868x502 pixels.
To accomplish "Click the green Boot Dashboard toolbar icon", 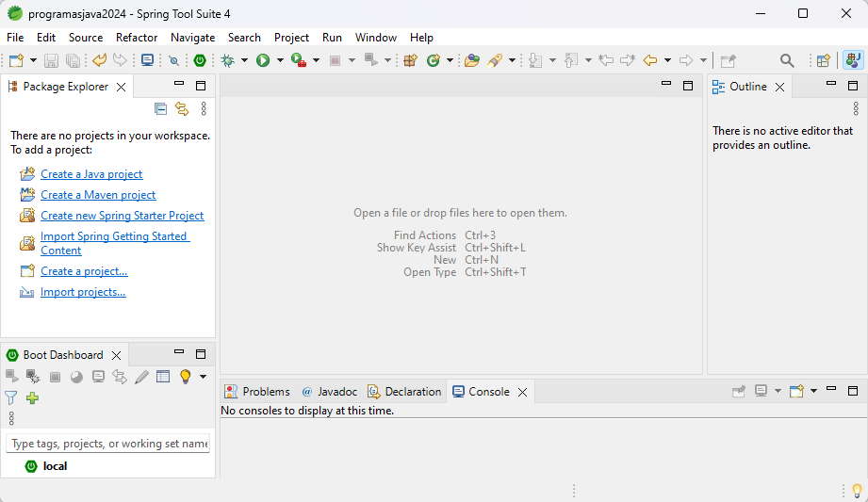I will tap(200, 60).
